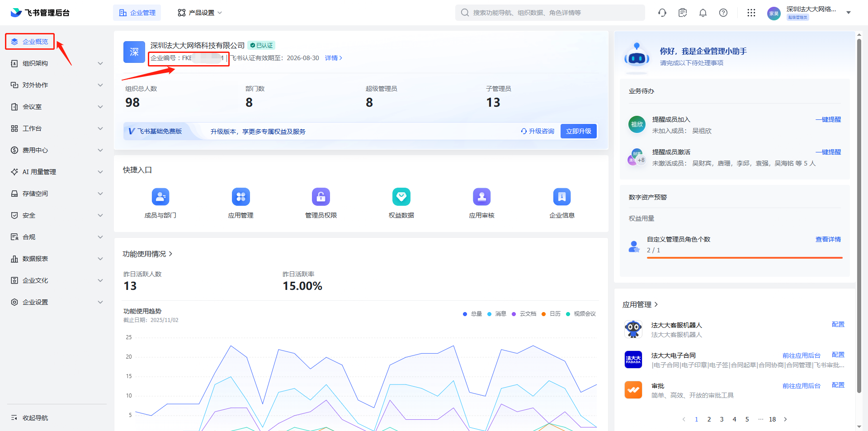Click the search magnifier icon

(465, 13)
